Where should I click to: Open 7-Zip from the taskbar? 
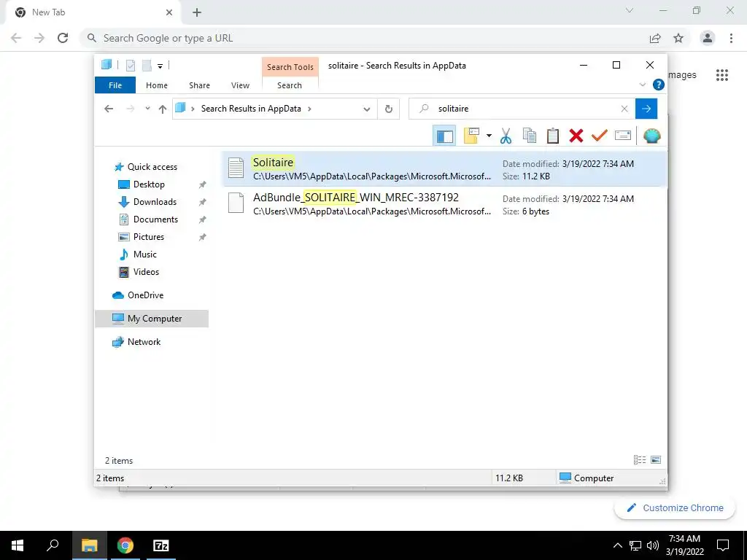tap(161, 545)
